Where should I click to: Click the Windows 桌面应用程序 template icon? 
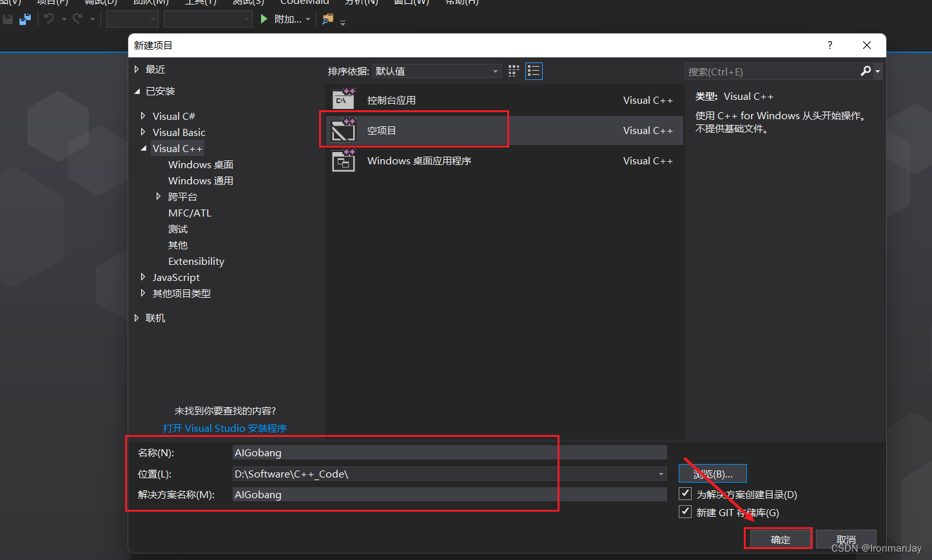tap(344, 160)
